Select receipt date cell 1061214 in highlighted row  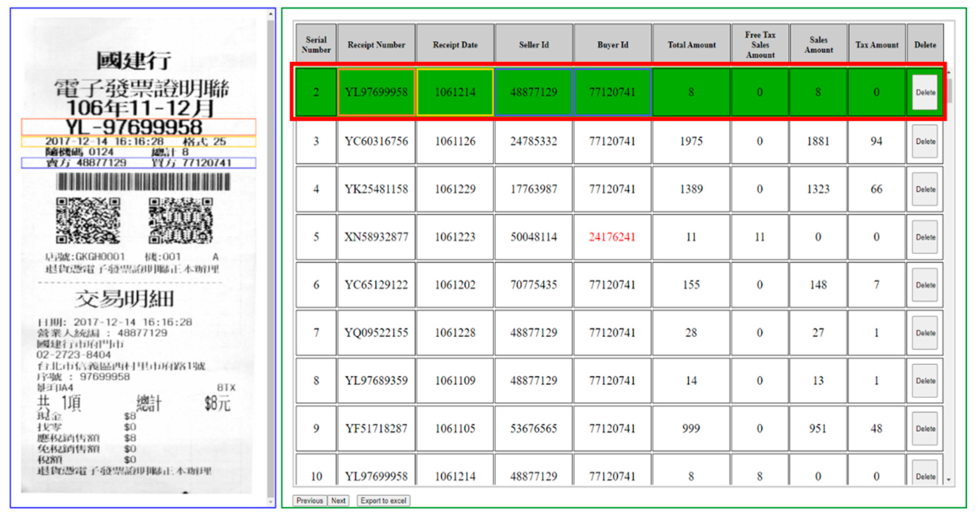pos(455,92)
